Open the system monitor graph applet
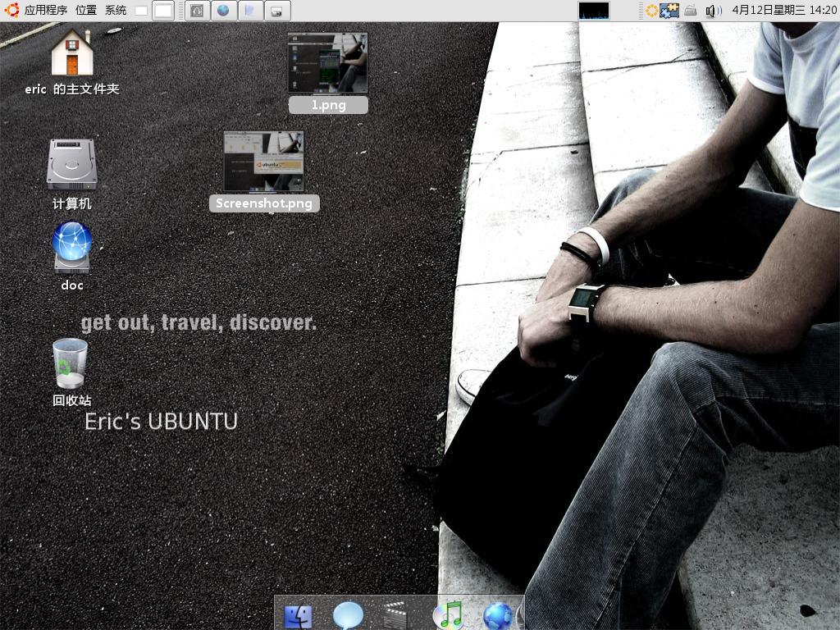 click(x=594, y=11)
